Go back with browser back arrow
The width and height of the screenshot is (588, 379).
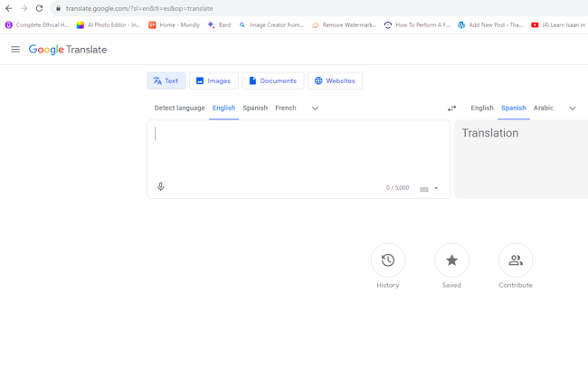(x=9, y=8)
